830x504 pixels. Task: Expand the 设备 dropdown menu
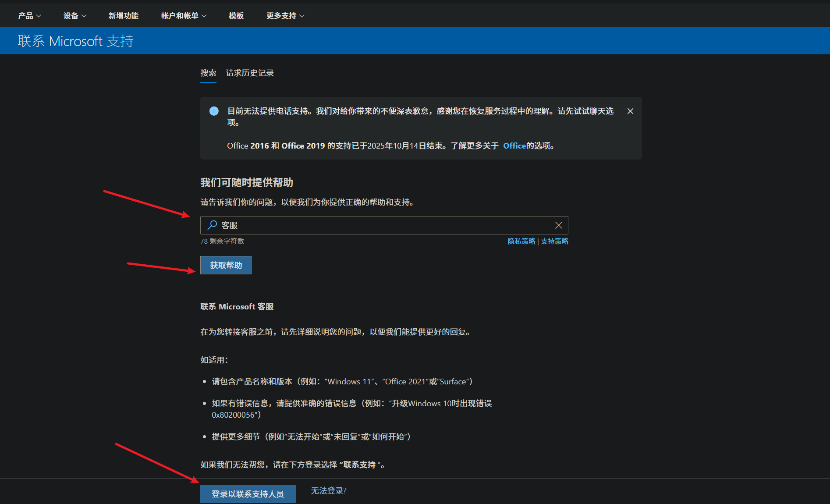(x=74, y=15)
